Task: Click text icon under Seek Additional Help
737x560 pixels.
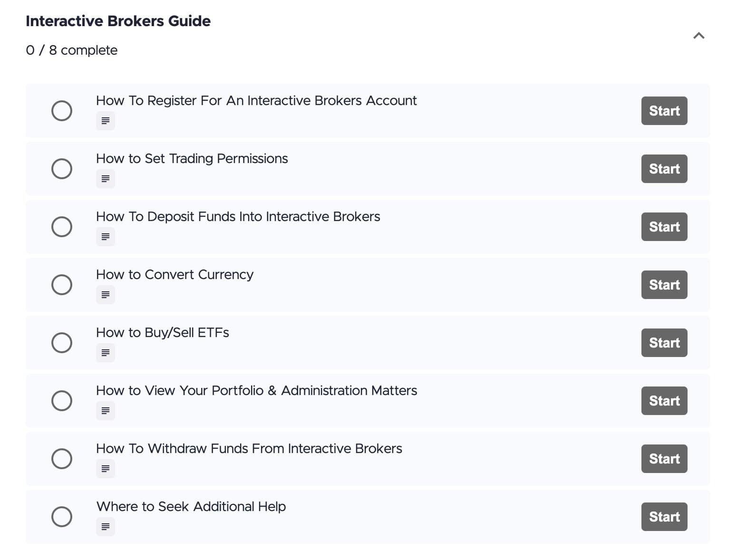Action: tap(106, 527)
